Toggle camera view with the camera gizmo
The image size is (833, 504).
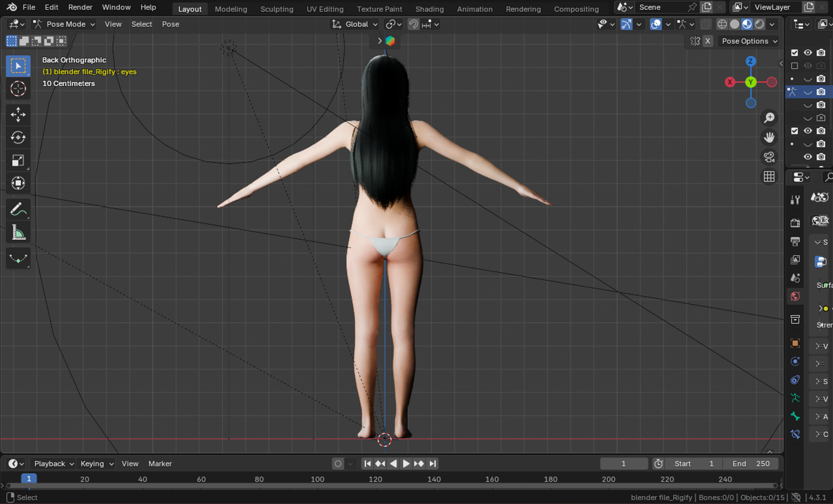tap(769, 157)
